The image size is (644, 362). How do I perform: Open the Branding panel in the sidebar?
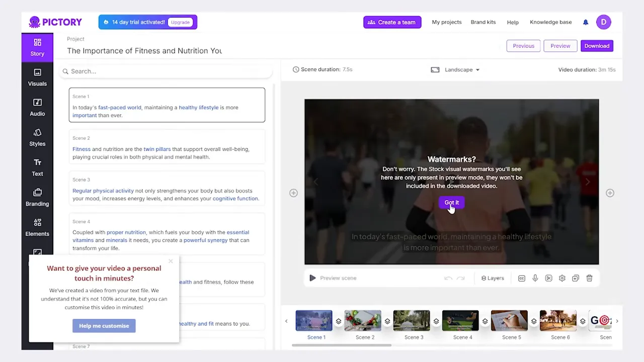(37, 198)
